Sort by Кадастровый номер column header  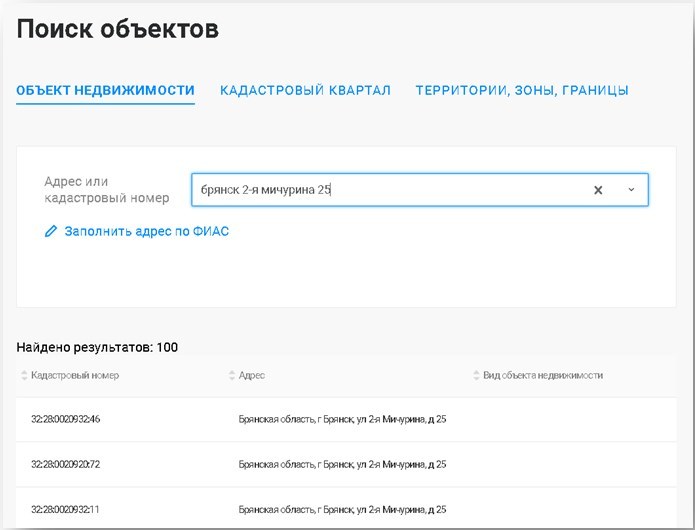pyautogui.click(x=75, y=376)
